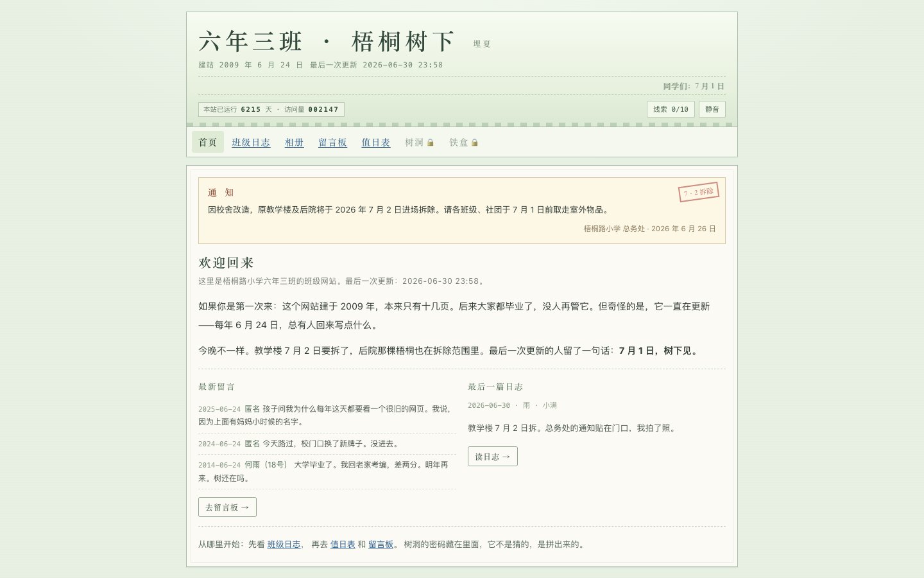Image resolution: width=924 pixels, height=578 pixels.
Task: Click the red 7·2 拆除 stamp
Action: (x=699, y=192)
